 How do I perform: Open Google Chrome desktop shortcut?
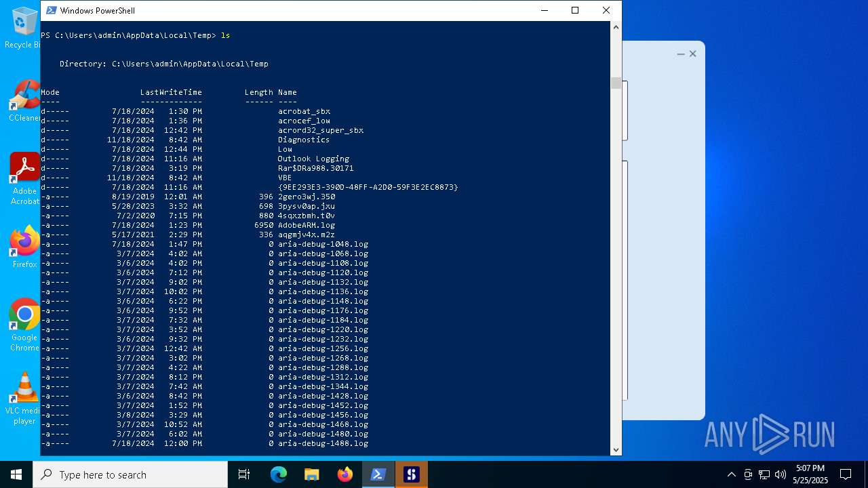(24, 325)
